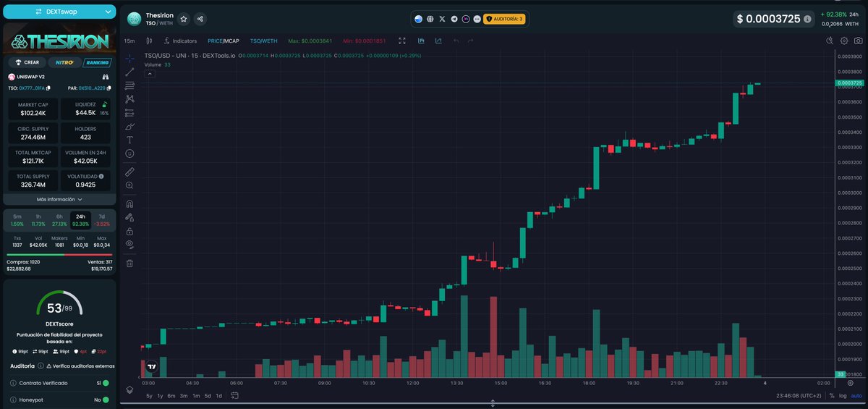Open chart settings gear
Viewport: 868px width, 409px height.
[844, 41]
